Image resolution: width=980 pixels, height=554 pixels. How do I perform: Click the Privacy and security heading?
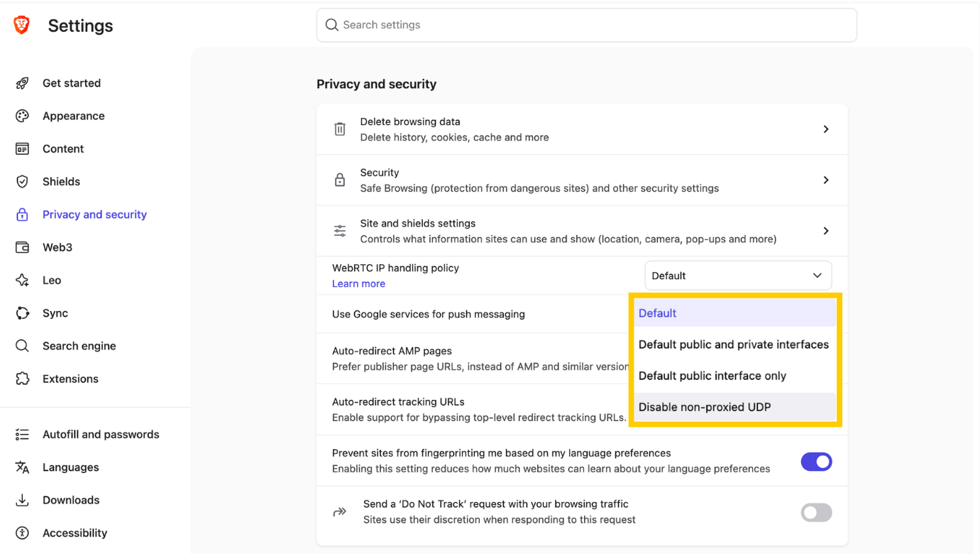376,84
